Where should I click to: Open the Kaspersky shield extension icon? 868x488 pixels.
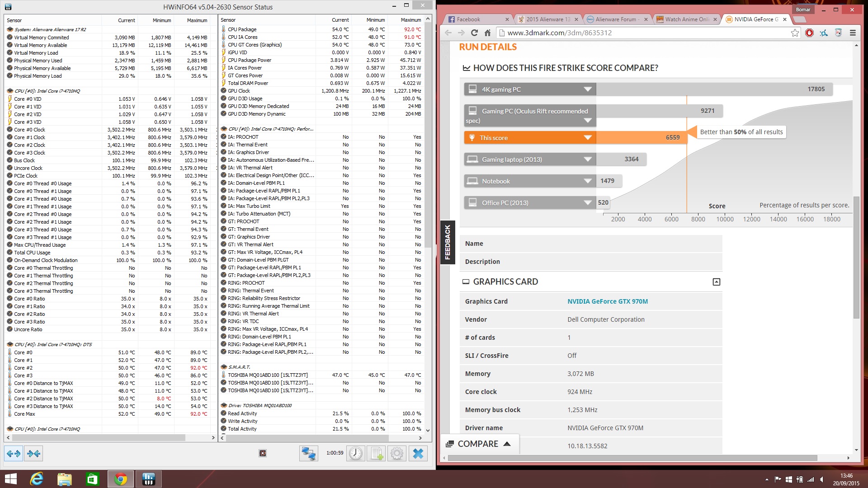pos(838,33)
